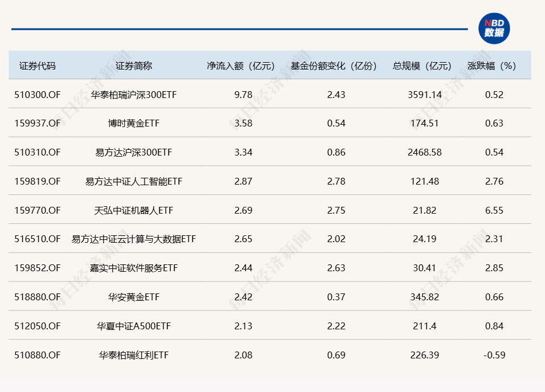The image size is (545, 392).
Task: Click the 9.78 net inflow value
Action: pyautogui.click(x=243, y=95)
